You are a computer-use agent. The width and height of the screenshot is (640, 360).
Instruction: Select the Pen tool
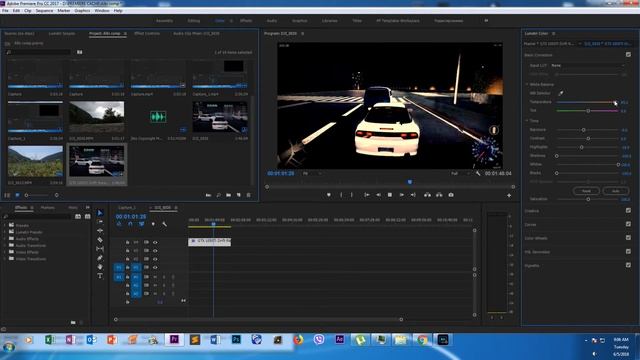[100, 258]
